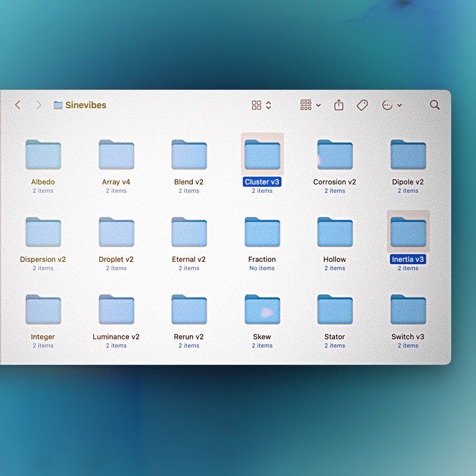Select the Dispersion v2 folder icon
Image resolution: width=476 pixels, height=476 pixels.
coord(43,232)
